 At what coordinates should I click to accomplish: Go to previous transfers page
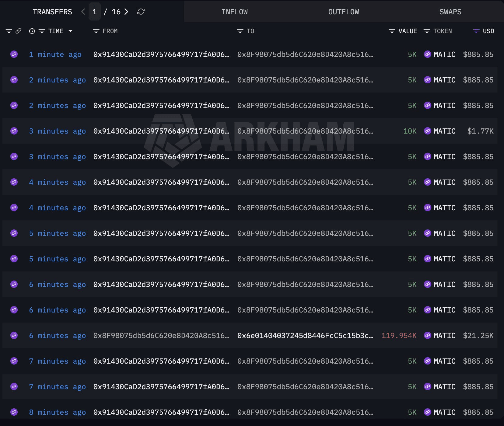coord(83,12)
